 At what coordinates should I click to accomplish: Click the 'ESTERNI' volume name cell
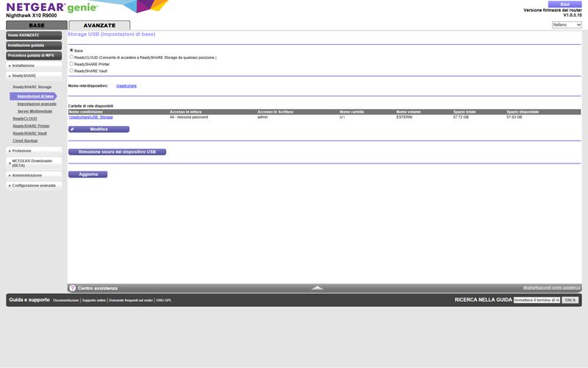404,117
